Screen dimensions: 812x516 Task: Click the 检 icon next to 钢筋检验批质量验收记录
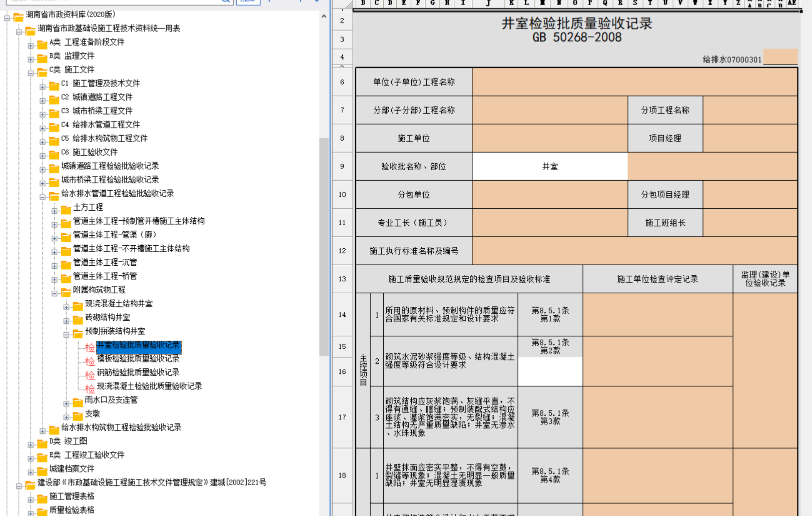(x=90, y=375)
